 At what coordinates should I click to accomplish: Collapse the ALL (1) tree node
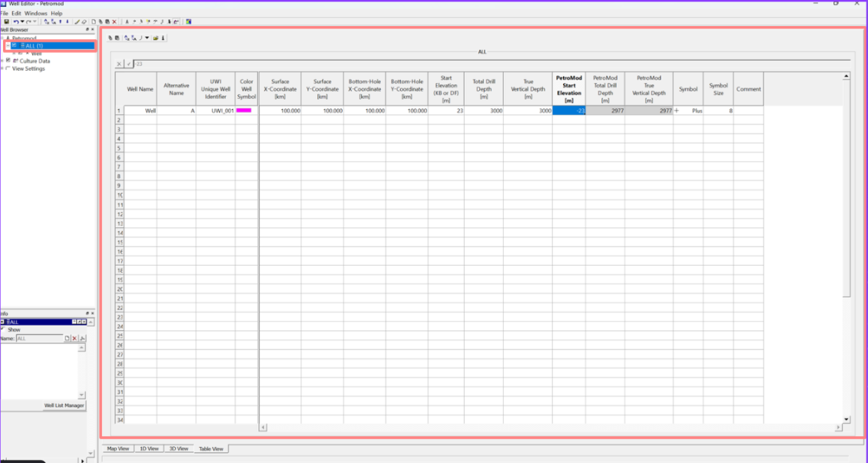(x=8, y=45)
